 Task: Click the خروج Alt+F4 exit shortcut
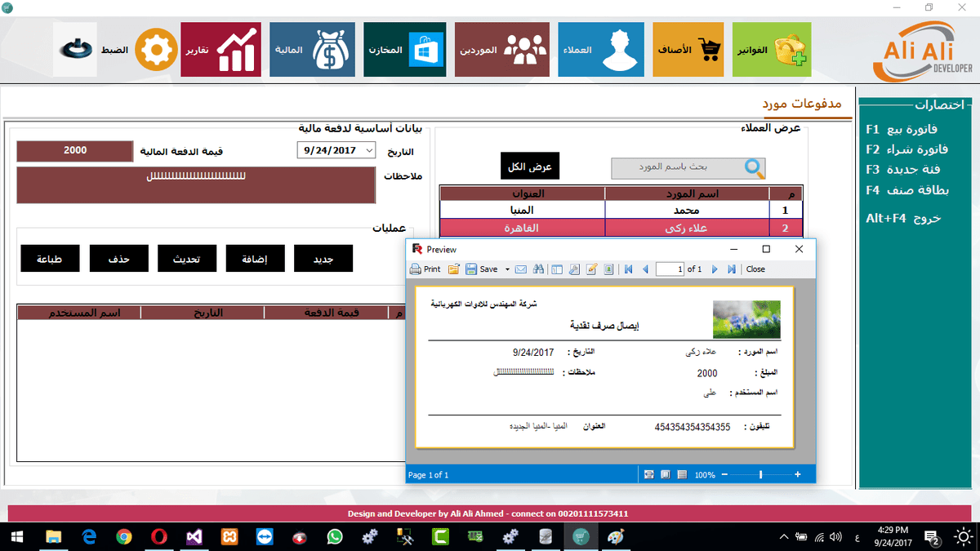(x=903, y=219)
